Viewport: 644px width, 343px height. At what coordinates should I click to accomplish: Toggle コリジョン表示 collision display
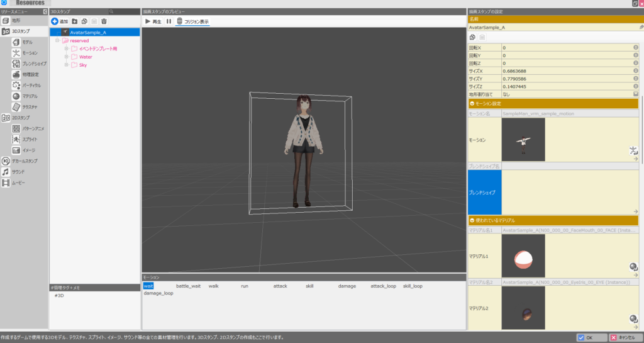[x=192, y=21]
